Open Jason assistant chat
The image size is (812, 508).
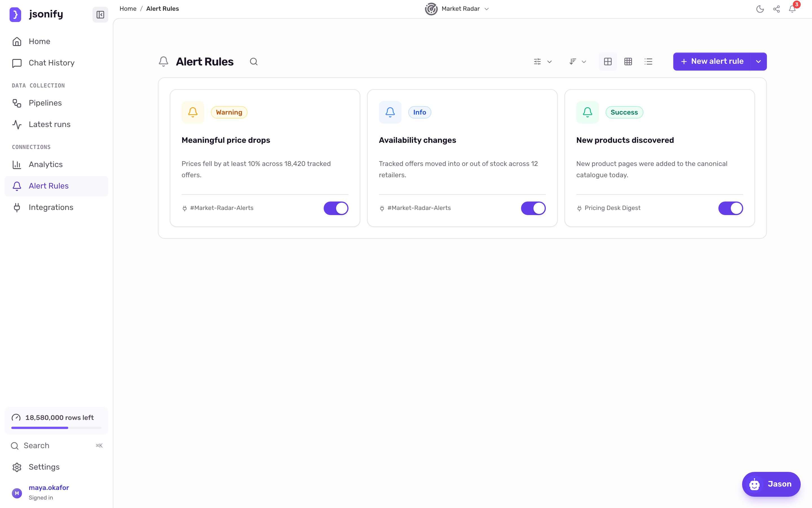pos(771,484)
